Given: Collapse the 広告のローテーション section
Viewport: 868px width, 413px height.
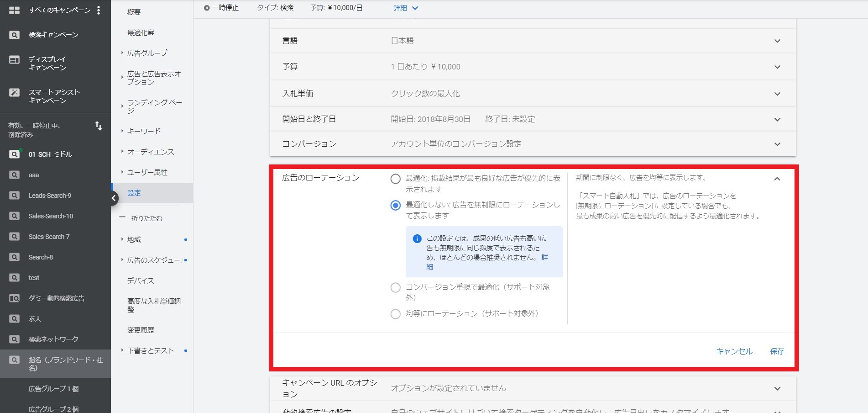Looking at the screenshot, I should click(x=777, y=179).
